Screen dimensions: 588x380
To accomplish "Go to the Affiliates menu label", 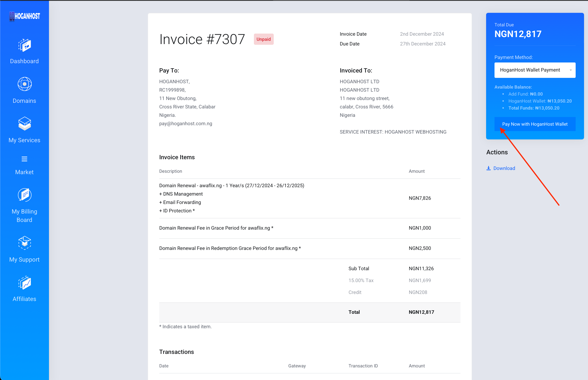I will (x=24, y=299).
